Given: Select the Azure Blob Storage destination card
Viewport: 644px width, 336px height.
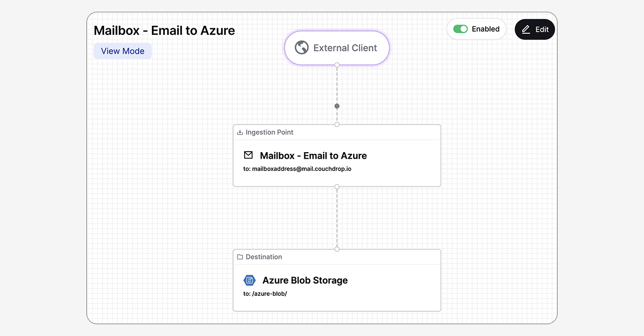Looking at the screenshot, I should click(x=336, y=280).
